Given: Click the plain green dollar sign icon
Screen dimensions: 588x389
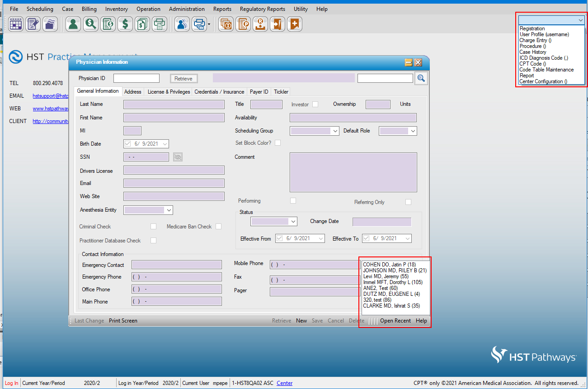Looking at the screenshot, I should point(125,24).
